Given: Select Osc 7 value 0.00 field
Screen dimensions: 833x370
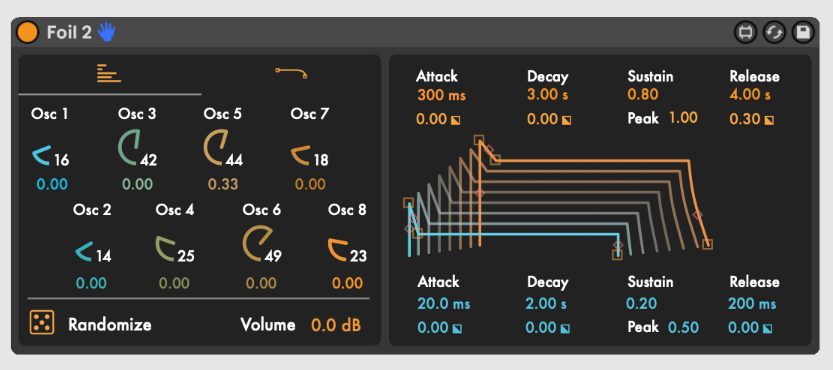Looking at the screenshot, I should (x=310, y=184).
